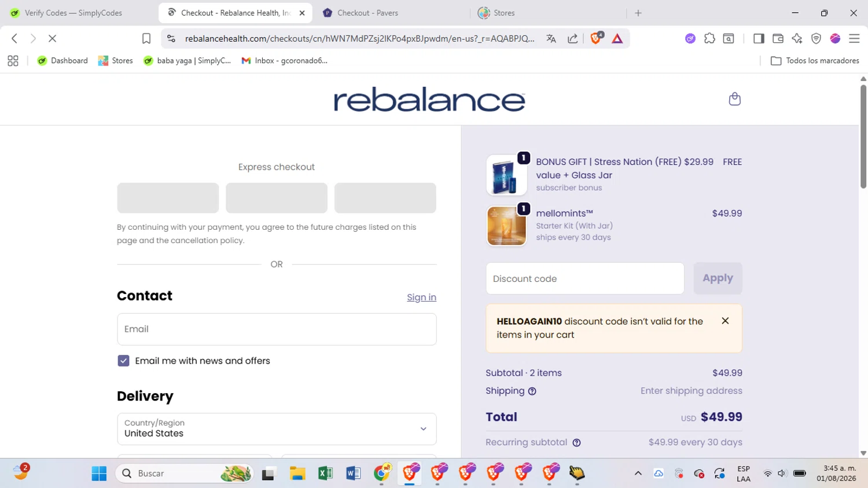Click the Sign in link
This screenshot has width=868, height=488.
(x=421, y=298)
